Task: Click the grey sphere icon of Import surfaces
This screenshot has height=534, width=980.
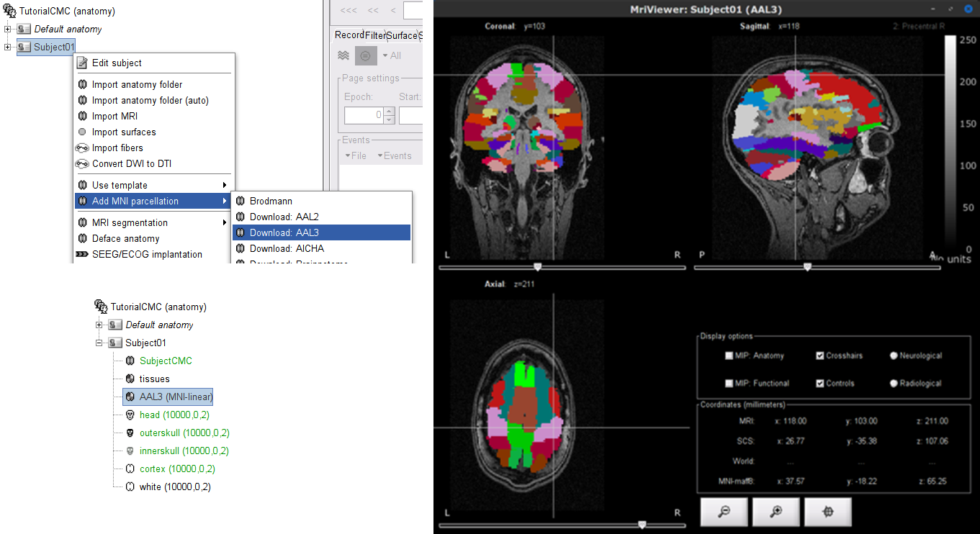Action: 82,132
